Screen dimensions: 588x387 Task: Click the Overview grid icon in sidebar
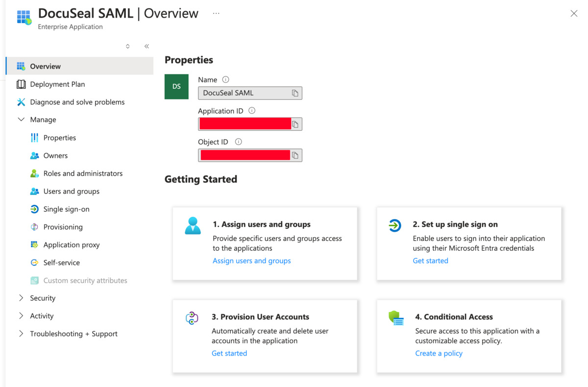point(21,66)
